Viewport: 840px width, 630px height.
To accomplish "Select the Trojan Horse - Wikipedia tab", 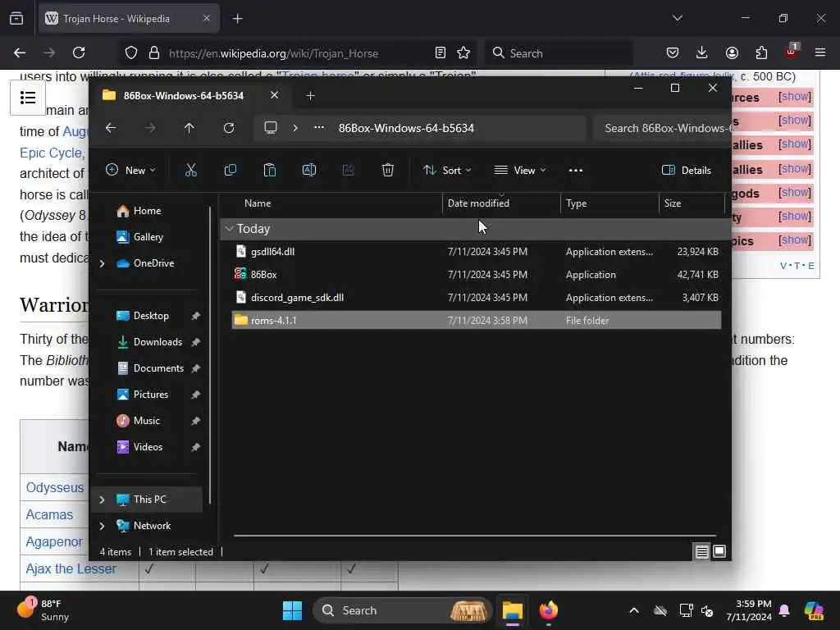I will pyautogui.click(x=129, y=19).
